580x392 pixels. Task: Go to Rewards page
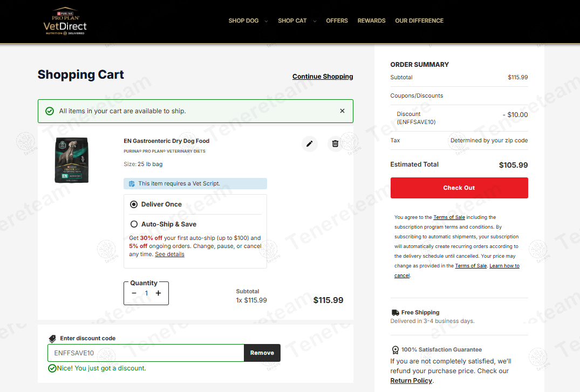pyautogui.click(x=371, y=21)
